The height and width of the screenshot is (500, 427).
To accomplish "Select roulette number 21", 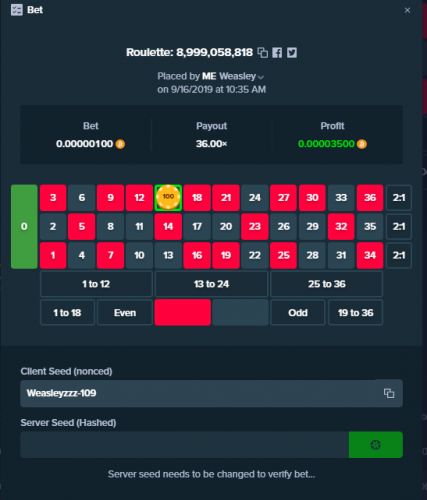I will point(226,198).
